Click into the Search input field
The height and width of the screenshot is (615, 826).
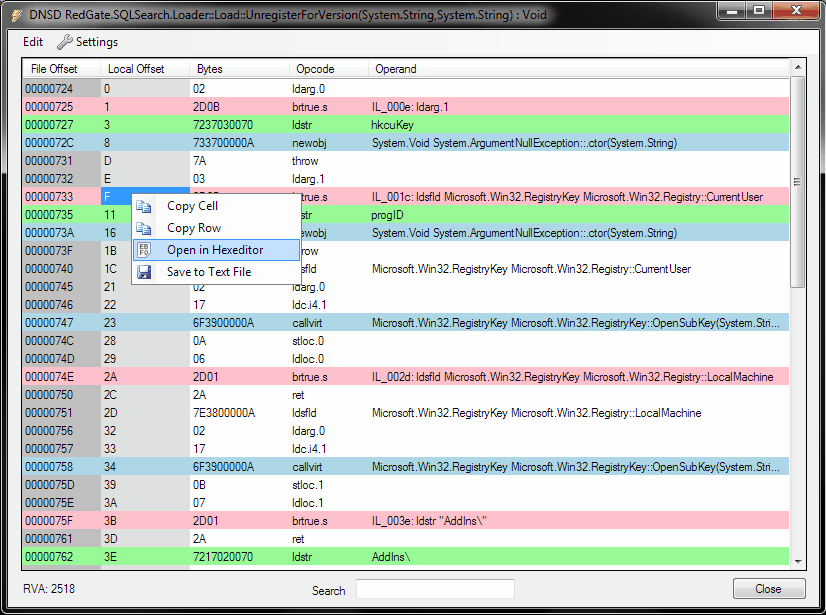[435, 589]
